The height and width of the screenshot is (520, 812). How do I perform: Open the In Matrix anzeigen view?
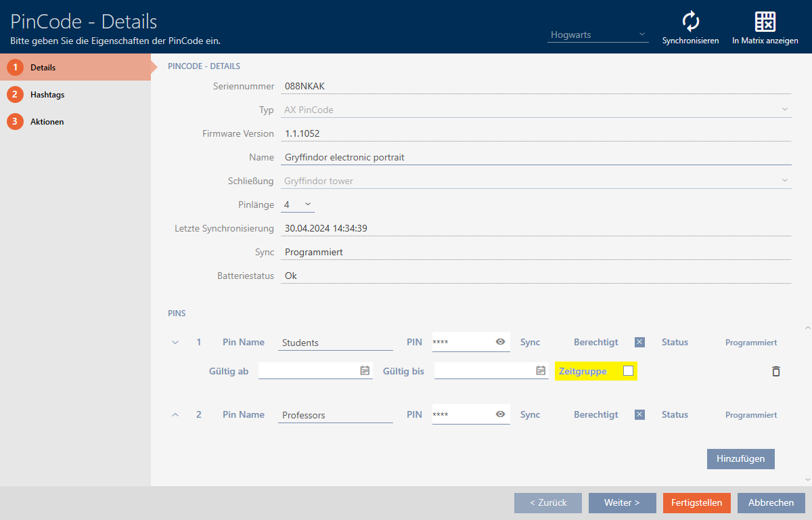pos(765,22)
